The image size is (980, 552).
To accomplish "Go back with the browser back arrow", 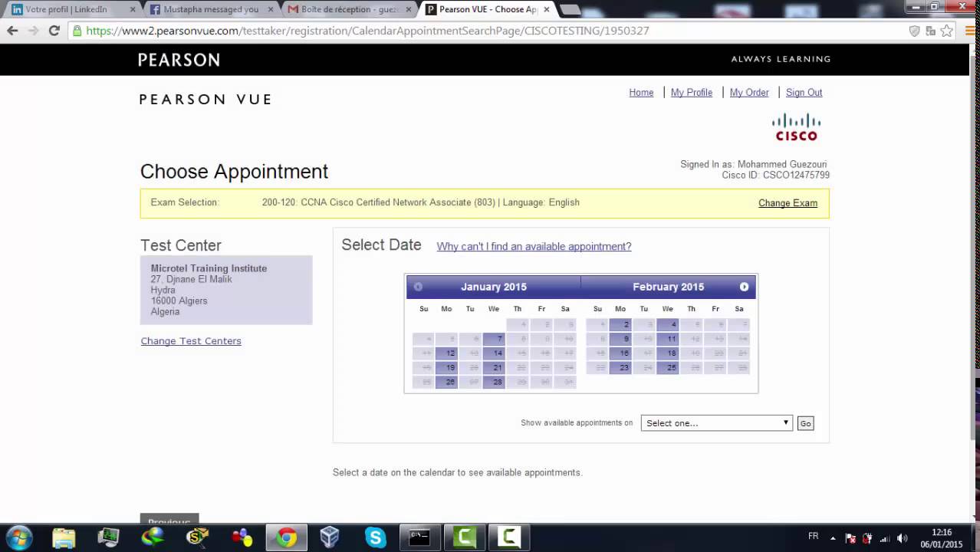I will pos(12,31).
